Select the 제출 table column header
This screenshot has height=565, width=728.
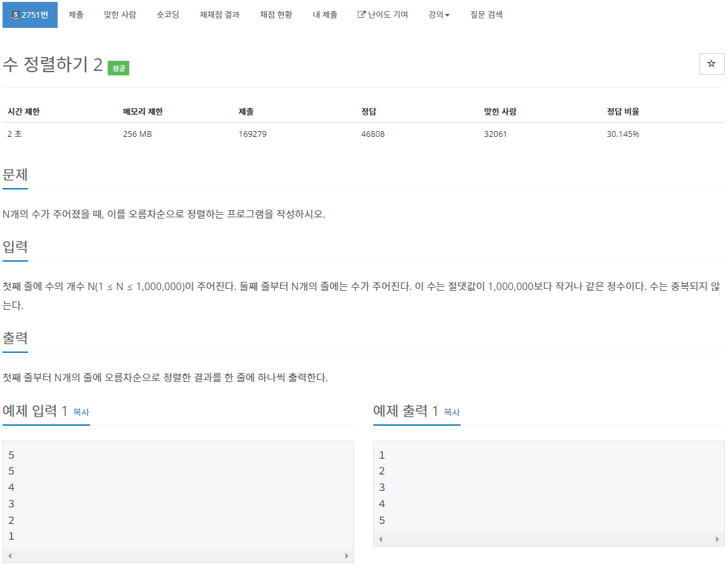246,111
